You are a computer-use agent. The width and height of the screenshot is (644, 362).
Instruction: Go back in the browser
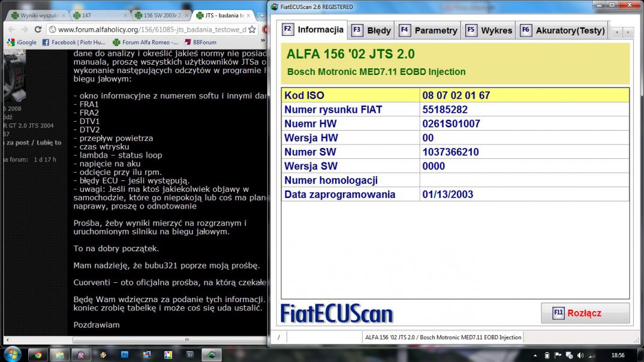pos(12,29)
